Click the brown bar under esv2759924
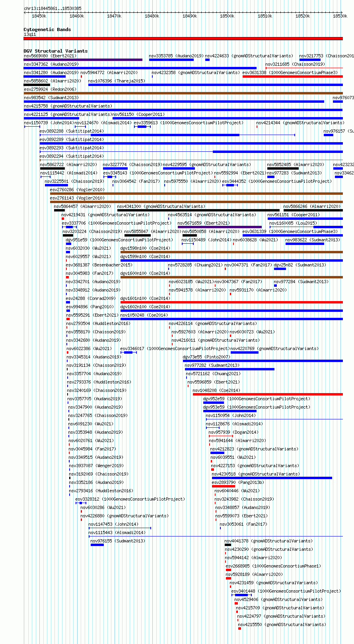The image size is (354, 644). click(x=183, y=93)
